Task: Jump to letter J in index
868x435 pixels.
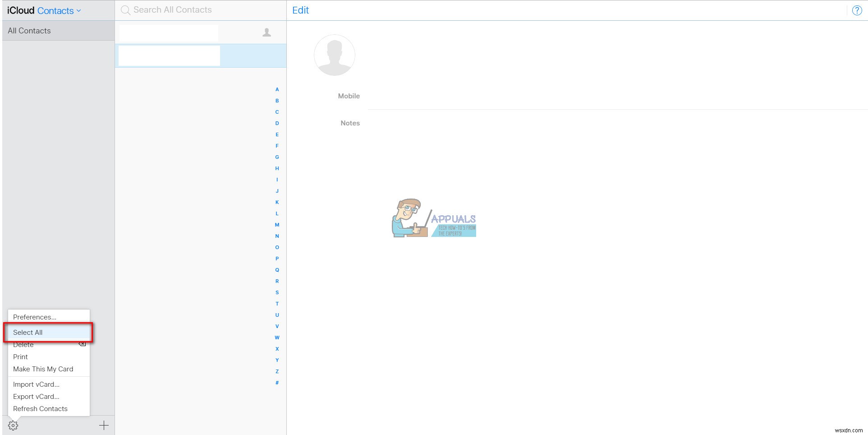Action: (x=277, y=191)
